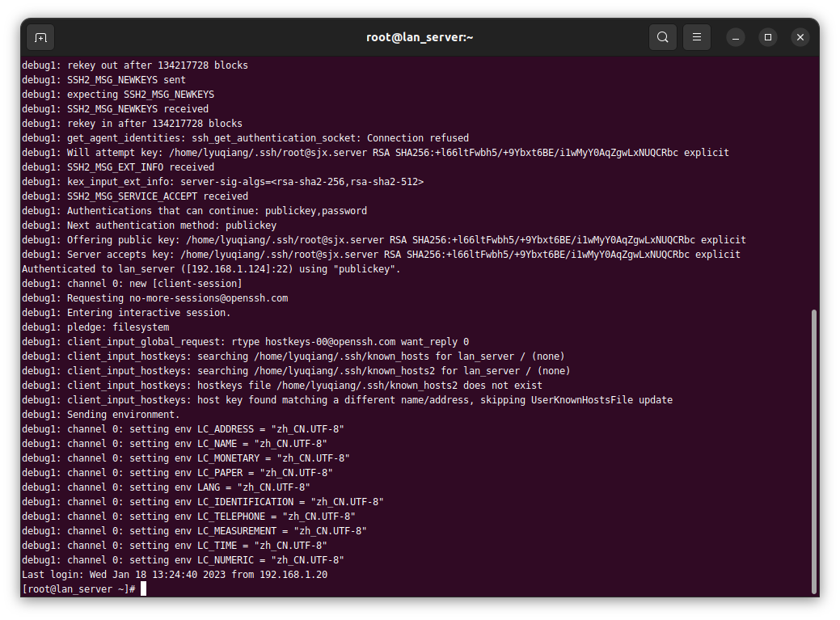Screen dimensions: 840x620
Task: Click the root@lan_server:~ window title
Action: pos(420,37)
